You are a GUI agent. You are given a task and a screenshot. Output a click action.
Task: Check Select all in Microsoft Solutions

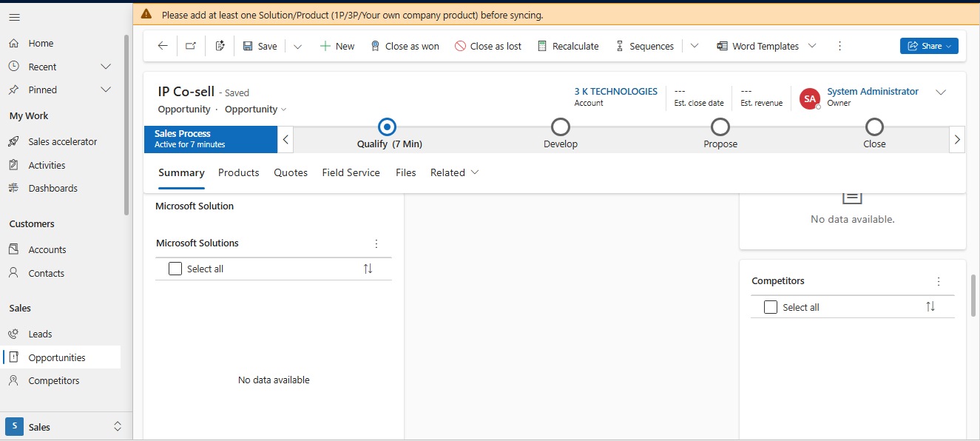(175, 269)
